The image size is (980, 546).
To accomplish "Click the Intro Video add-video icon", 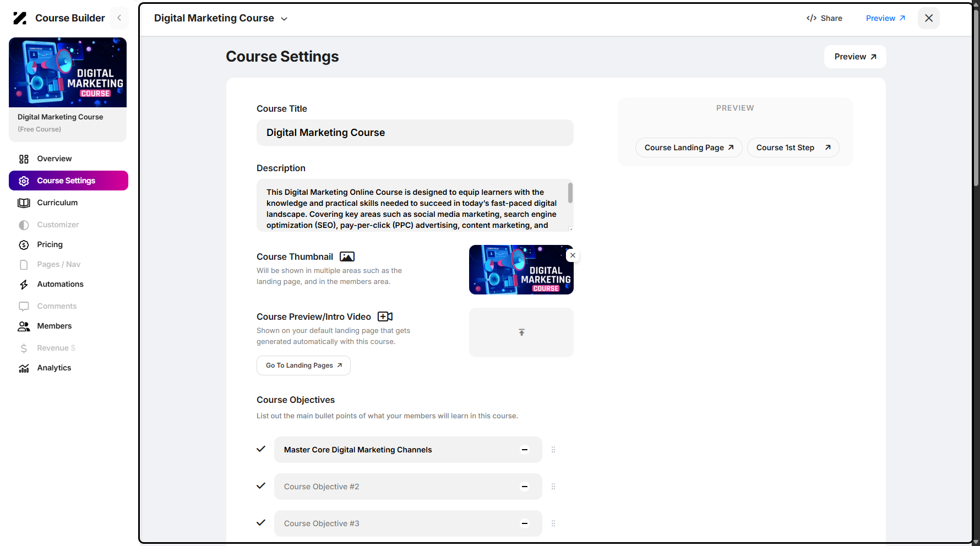I will click(385, 316).
